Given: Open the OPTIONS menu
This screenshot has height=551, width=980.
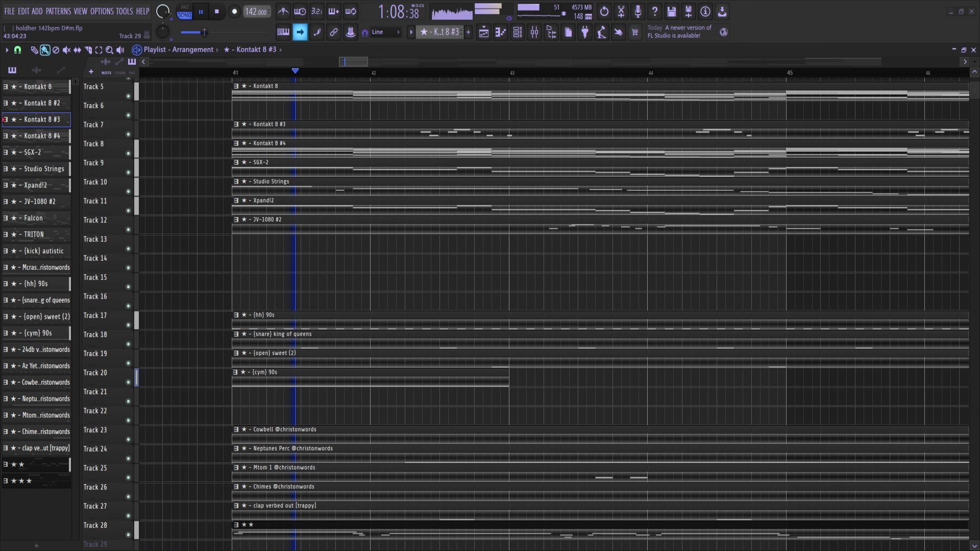Looking at the screenshot, I should point(102,11).
